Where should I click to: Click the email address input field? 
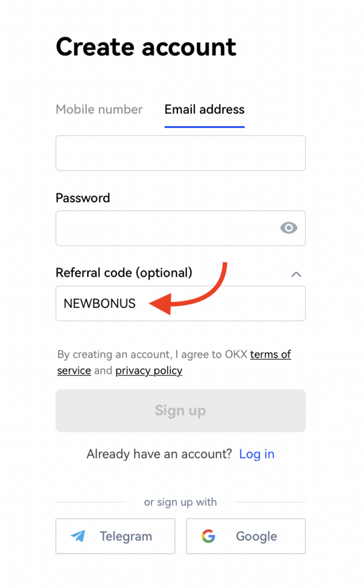(x=181, y=153)
